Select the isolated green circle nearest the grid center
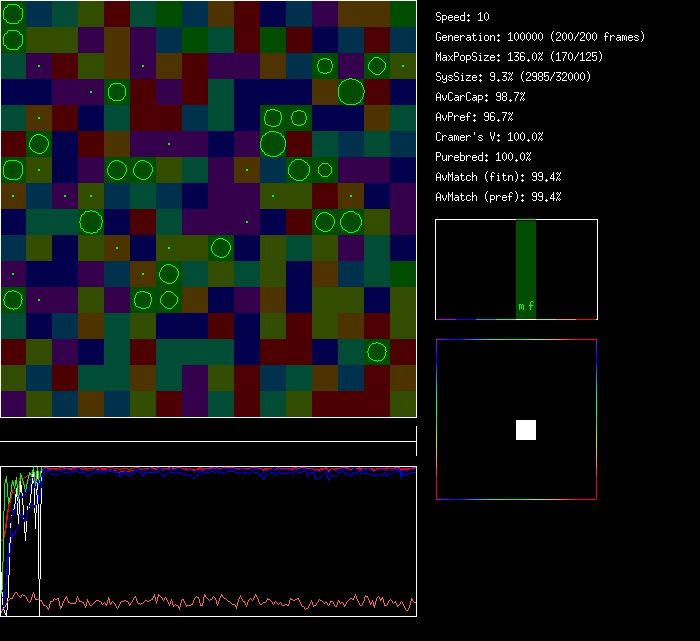The height and width of the screenshot is (641, 700). click(221, 247)
